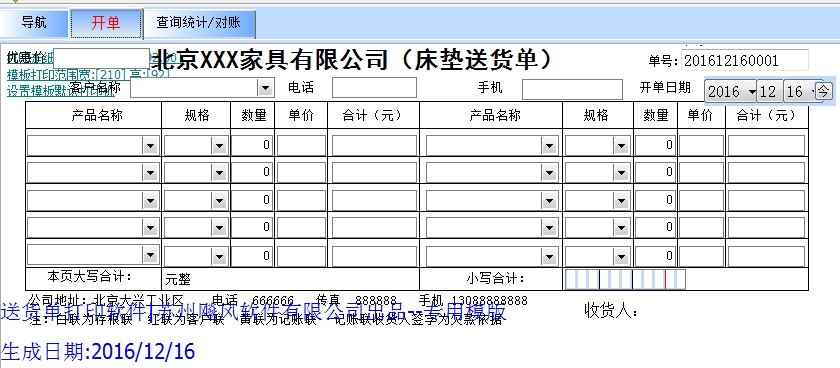This screenshot has height=368, width=840.
Task: Open the 设置模板默认 link
Action: pos(61,91)
